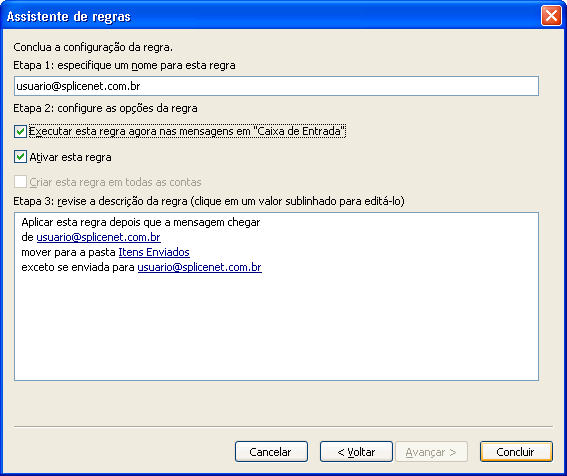Screen dimensions: 567x476
Task: Click the greyed-out Avançar button
Action: 431,451
